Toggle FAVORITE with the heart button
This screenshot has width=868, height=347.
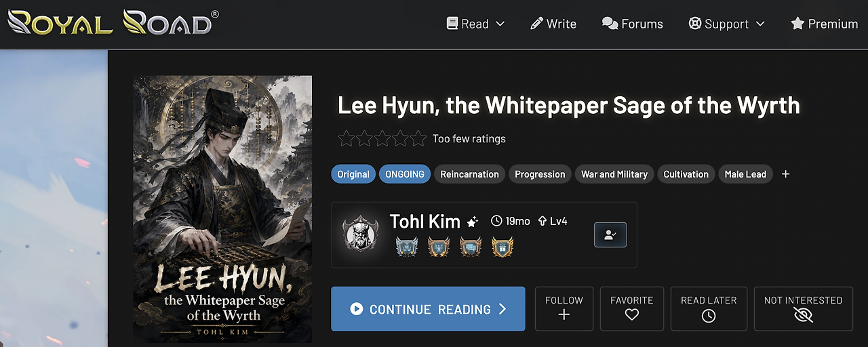point(632,309)
